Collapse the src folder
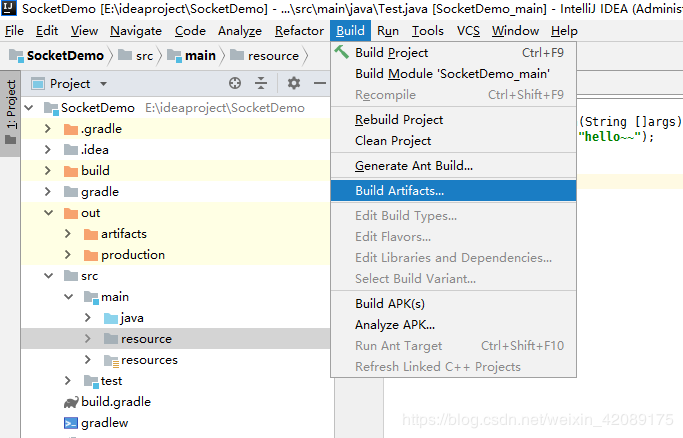The height and width of the screenshot is (438, 683). (48, 276)
